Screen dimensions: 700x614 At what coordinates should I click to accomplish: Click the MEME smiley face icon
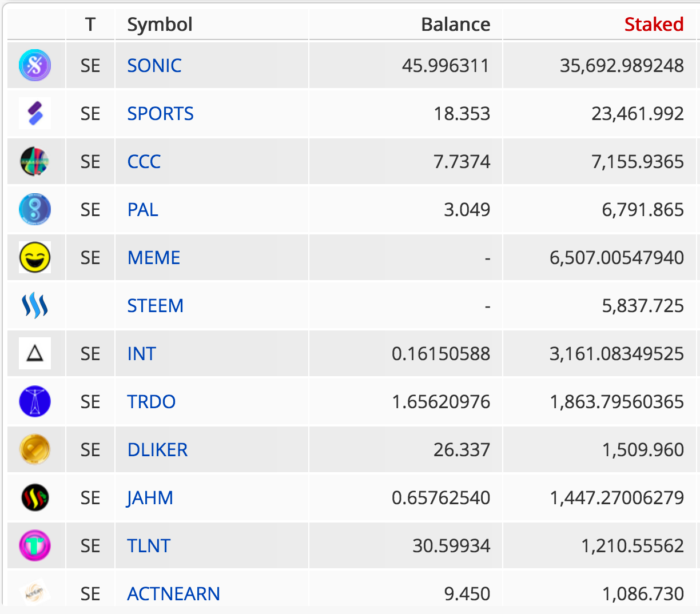pyautogui.click(x=35, y=257)
